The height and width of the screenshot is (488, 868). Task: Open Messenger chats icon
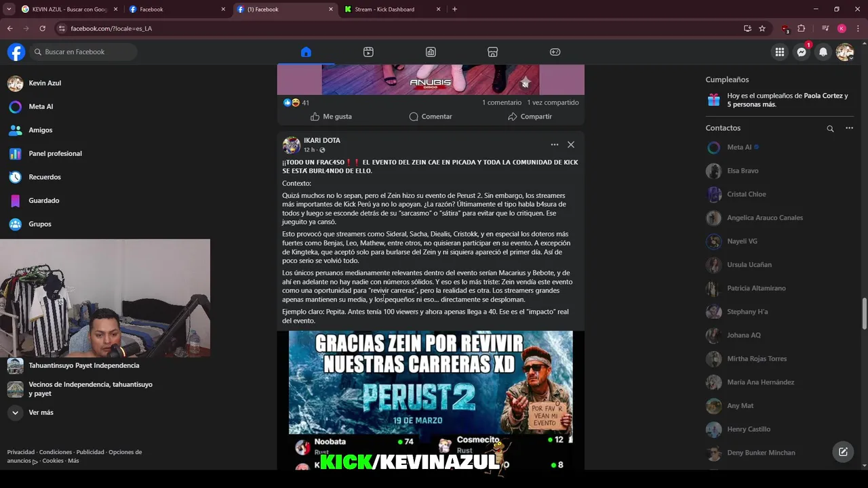[x=802, y=52]
